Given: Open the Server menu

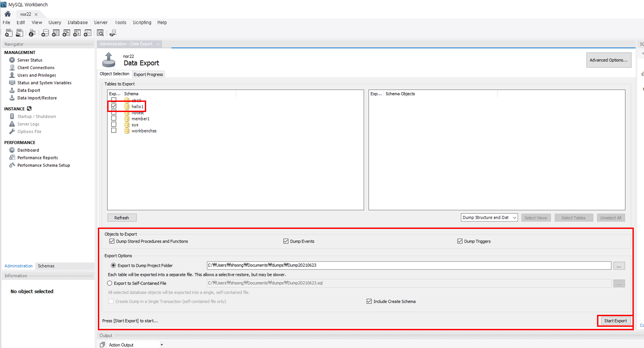Looking at the screenshot, I should [x=101, y=22].
